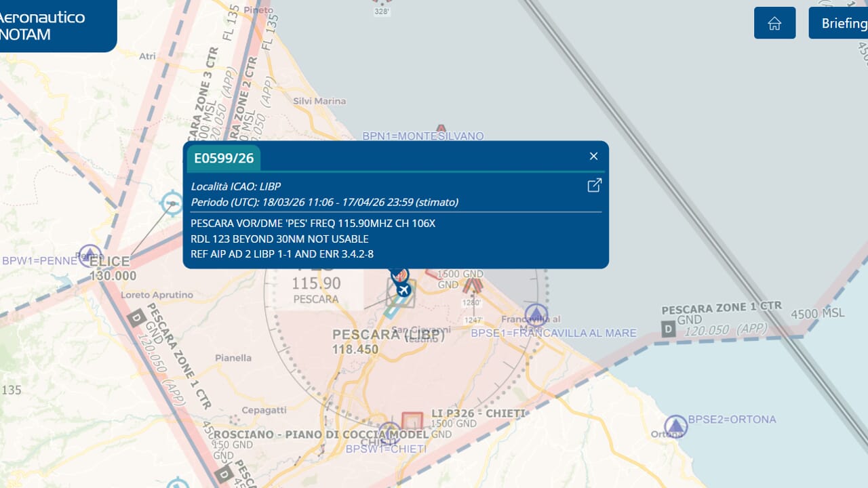Select the E0599/26 NOTAM tab
Screen dimensions: 868x488
[224, 159]
